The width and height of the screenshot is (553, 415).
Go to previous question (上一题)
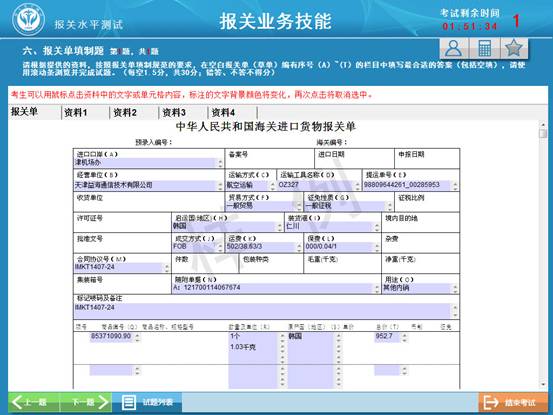coord(34,402)
